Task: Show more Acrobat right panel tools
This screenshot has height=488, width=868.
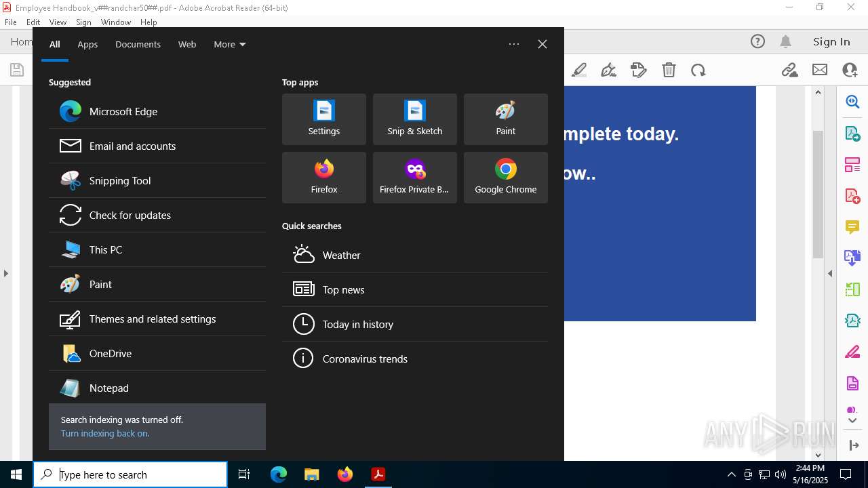Action: pyautogui.click(x=852, y=421)
